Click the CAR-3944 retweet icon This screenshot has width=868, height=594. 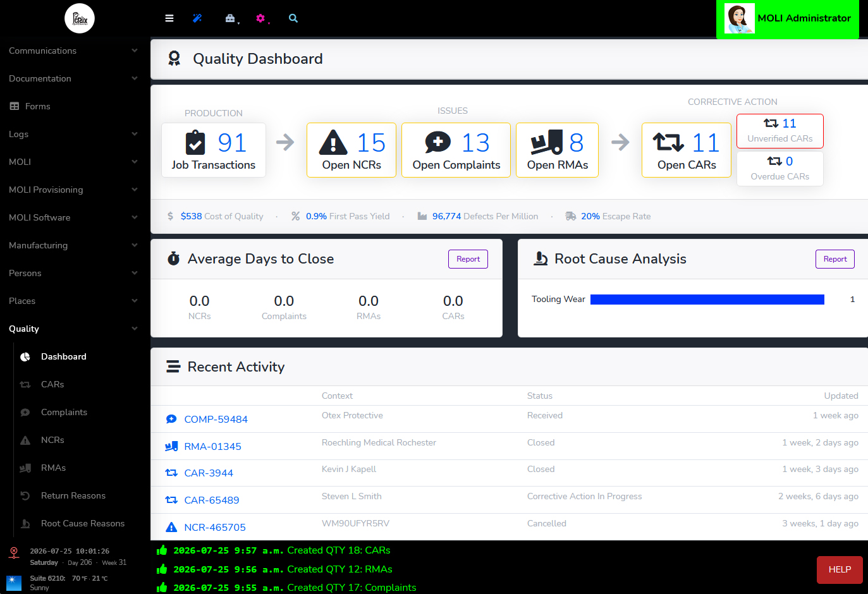[171, 473]
